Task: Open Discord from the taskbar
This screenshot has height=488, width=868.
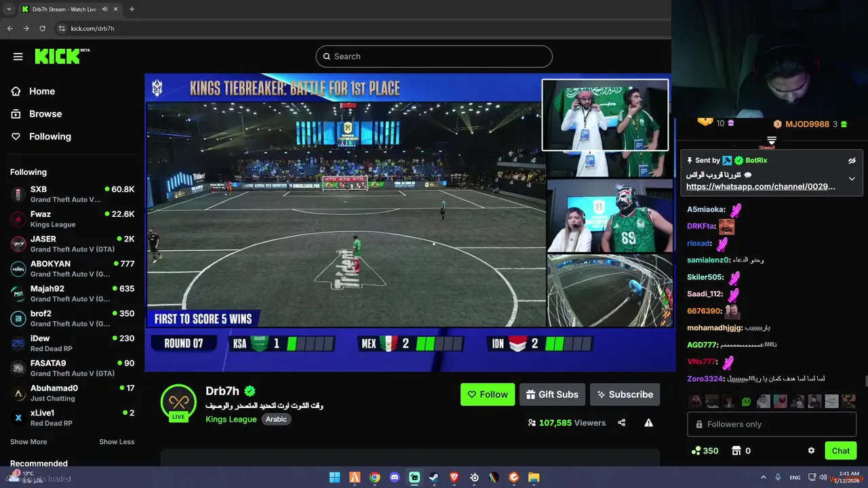Action: [x=395, y=477]
